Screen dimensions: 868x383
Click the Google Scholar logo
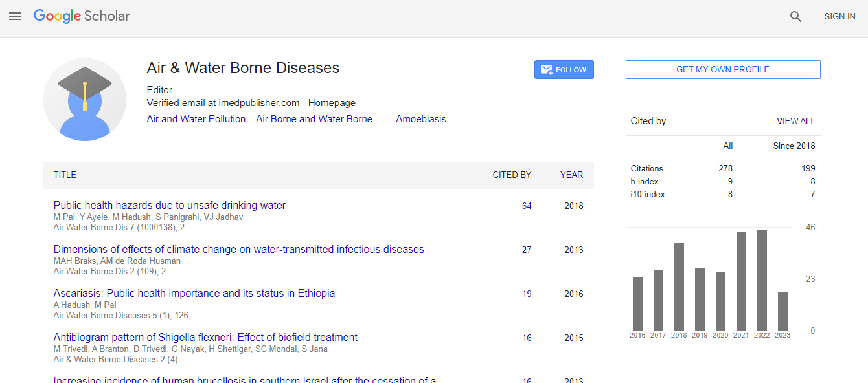(x=82, y=16)
